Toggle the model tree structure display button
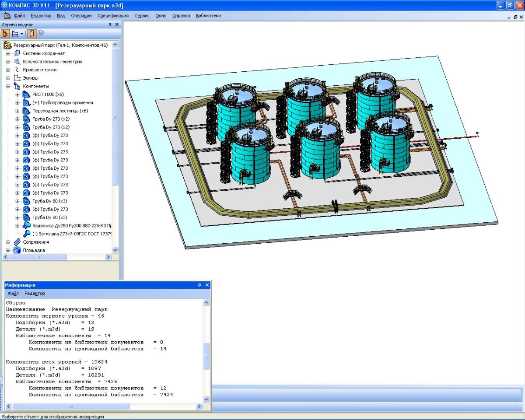 click(x=6, y=33)
